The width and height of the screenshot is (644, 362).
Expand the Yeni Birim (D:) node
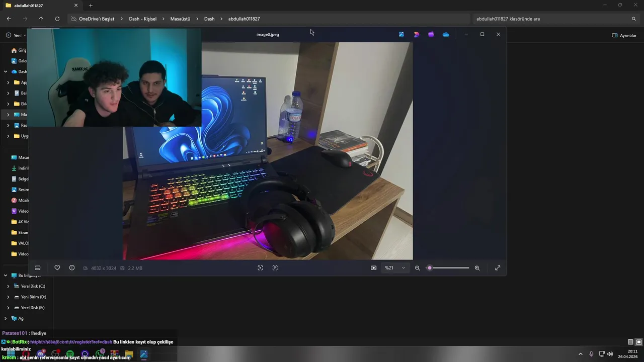[x=8, y=297]
